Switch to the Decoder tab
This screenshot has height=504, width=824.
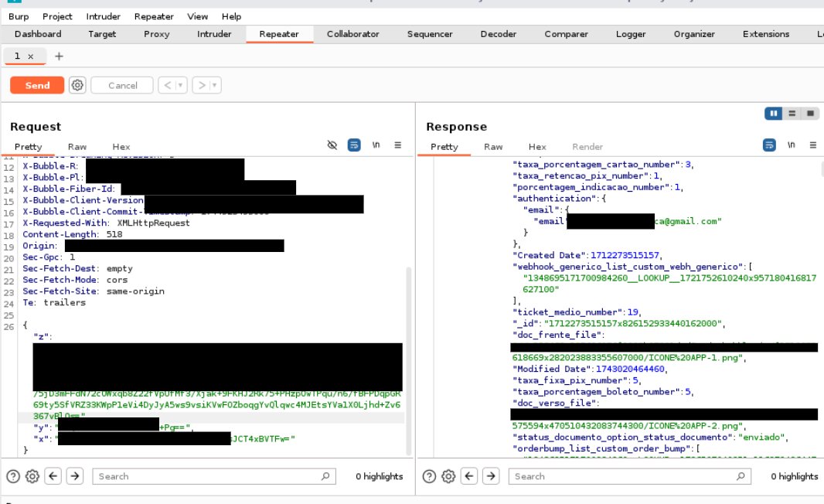tap(498, 34)
